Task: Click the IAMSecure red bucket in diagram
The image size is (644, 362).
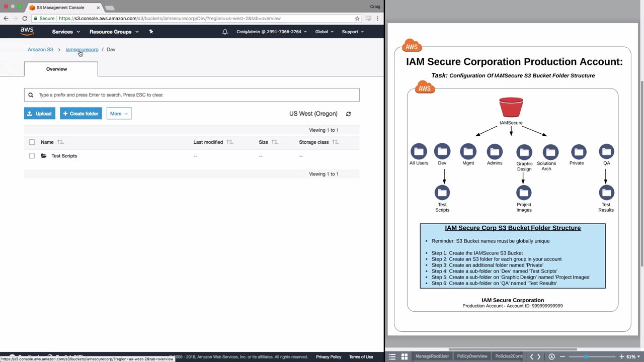Action: (511, 108)
